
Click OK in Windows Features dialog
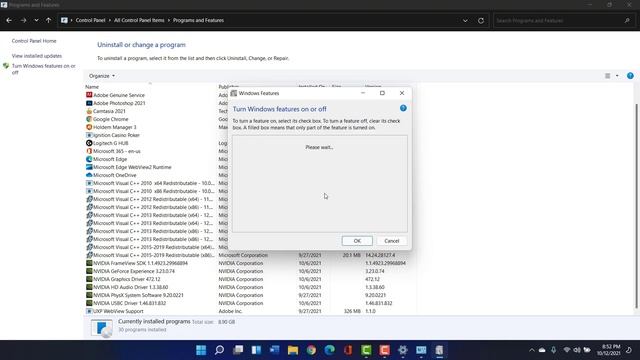coord(357,241)
